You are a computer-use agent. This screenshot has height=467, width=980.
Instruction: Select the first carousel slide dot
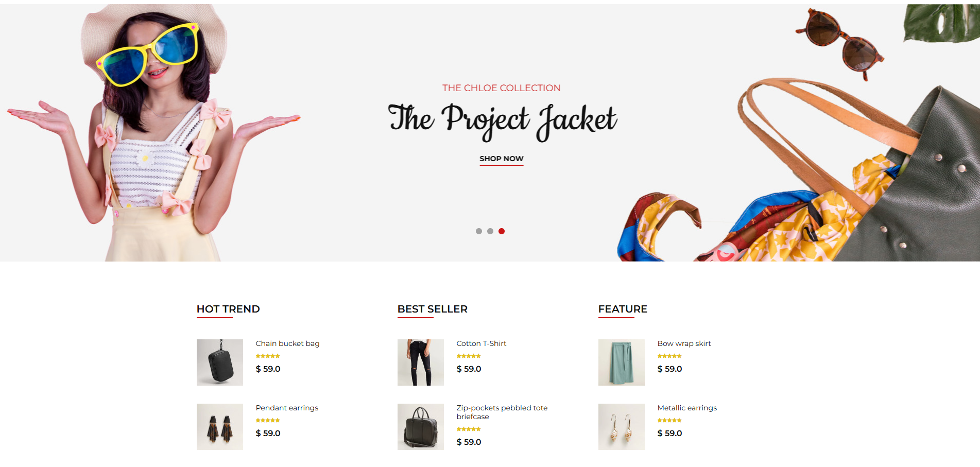479,231
